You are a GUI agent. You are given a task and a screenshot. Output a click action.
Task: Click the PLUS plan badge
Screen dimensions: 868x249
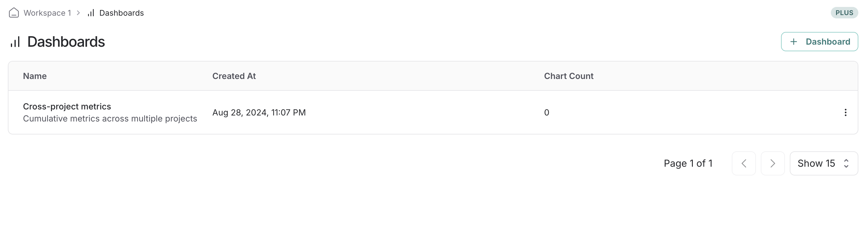(x=844, y=13)
